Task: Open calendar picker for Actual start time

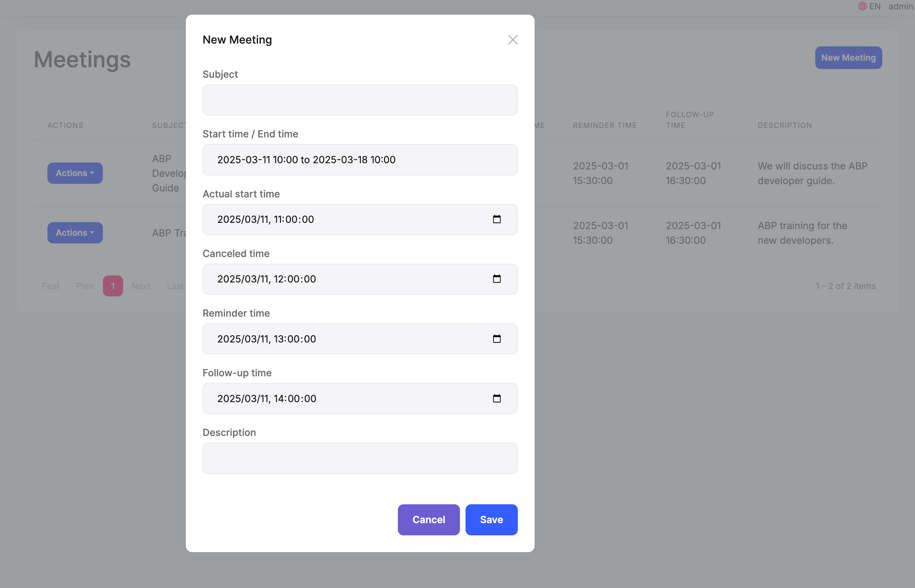Action: 497,219
